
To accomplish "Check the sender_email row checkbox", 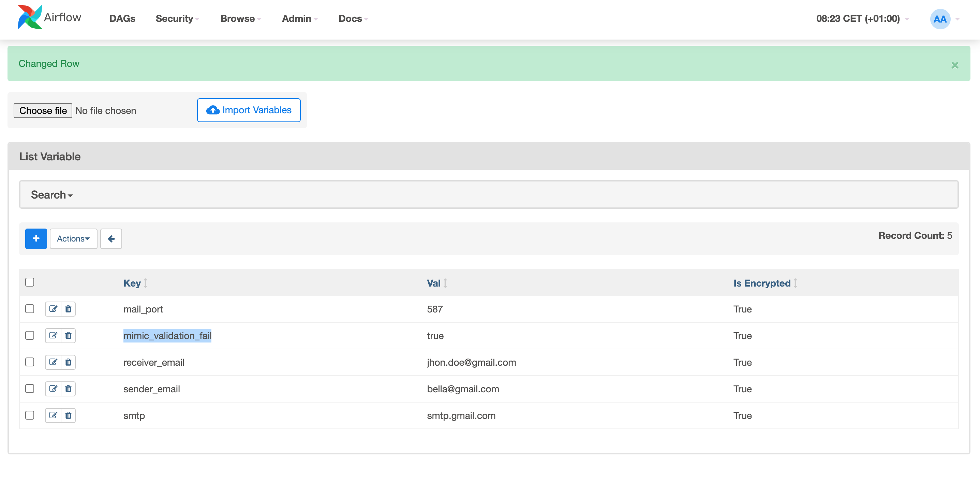I will coord(30,389).
